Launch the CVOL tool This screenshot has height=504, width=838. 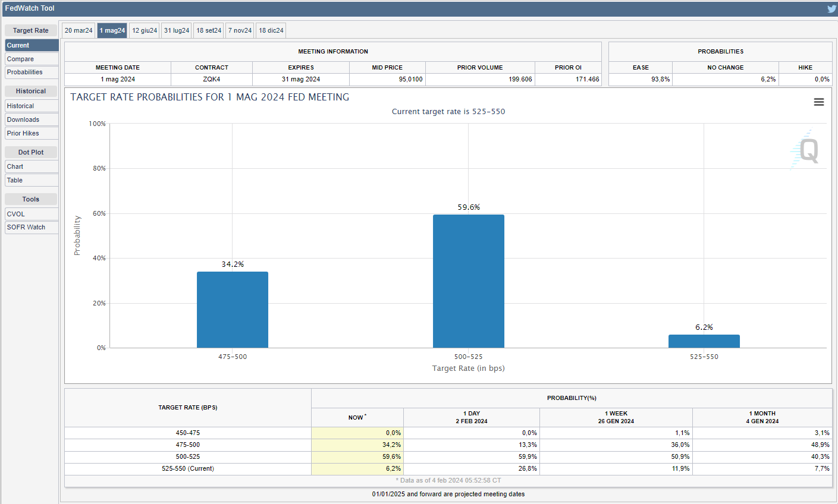[32, 214]
